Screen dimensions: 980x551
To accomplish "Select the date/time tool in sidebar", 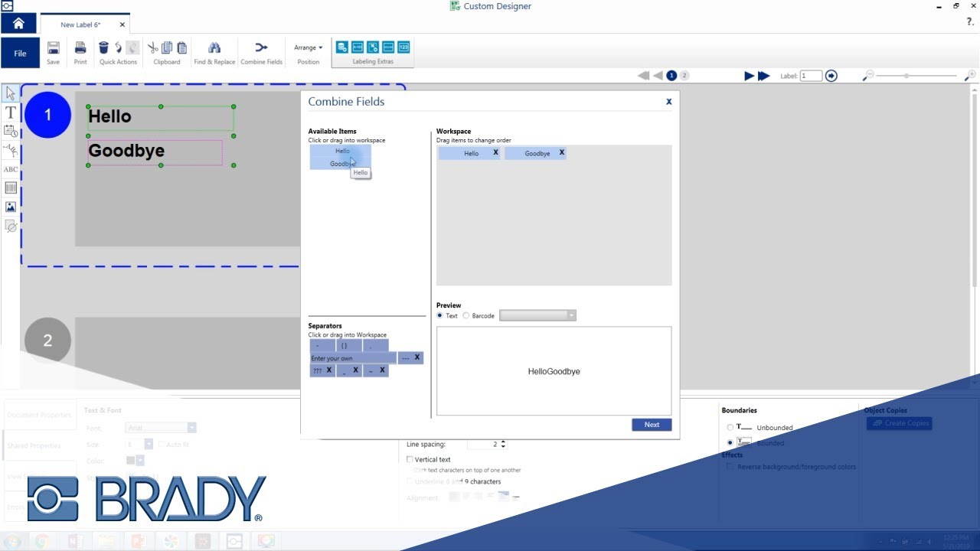I will pyautogui.click(x=11, y=132).
